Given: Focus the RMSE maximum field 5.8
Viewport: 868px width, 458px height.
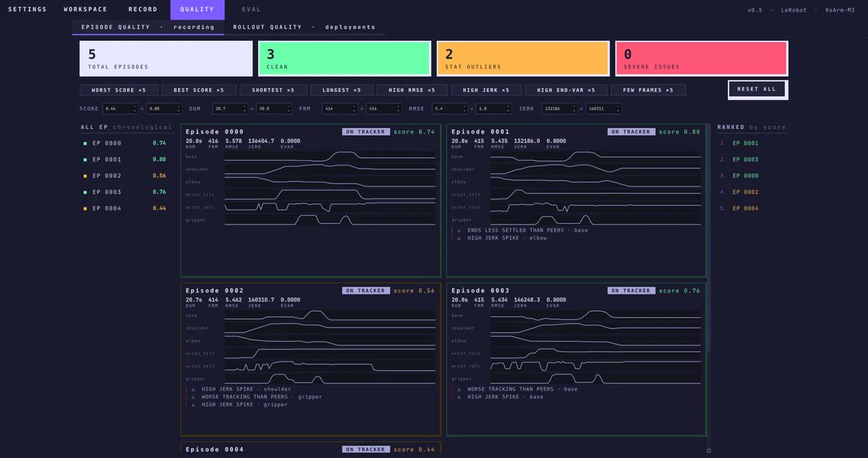Looking at the screenshot, I should tap(493, 109).
